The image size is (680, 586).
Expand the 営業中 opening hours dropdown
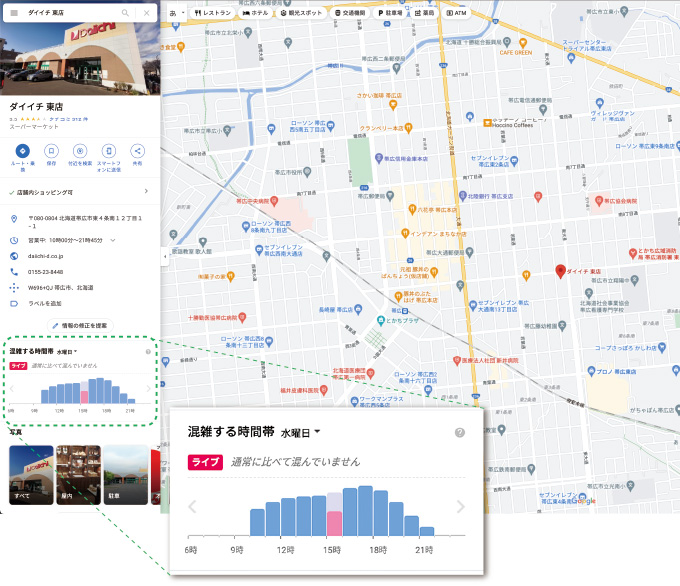point(113,240)
